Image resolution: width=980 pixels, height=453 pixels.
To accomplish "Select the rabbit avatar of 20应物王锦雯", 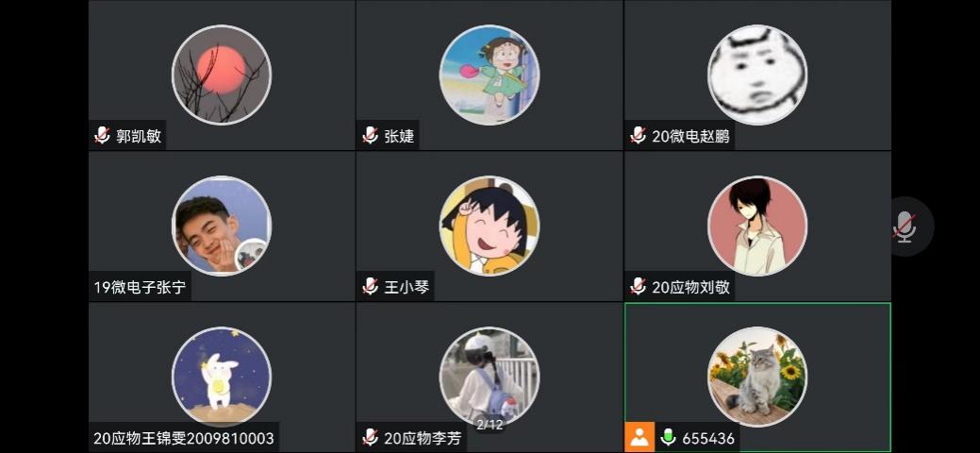I will [222, 377].
